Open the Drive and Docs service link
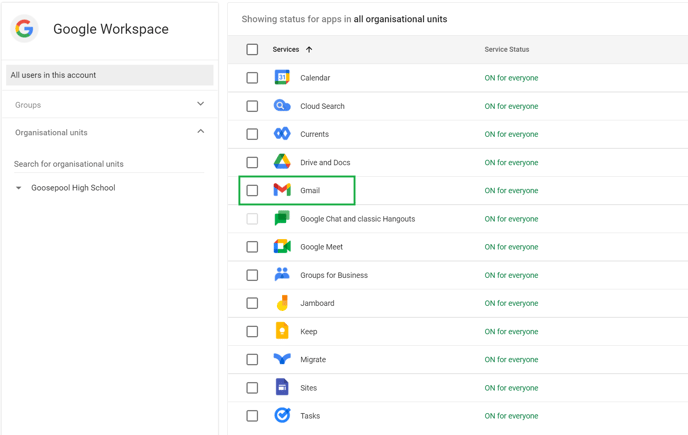This screenshot has height=435, width=688. pos(325,162)
